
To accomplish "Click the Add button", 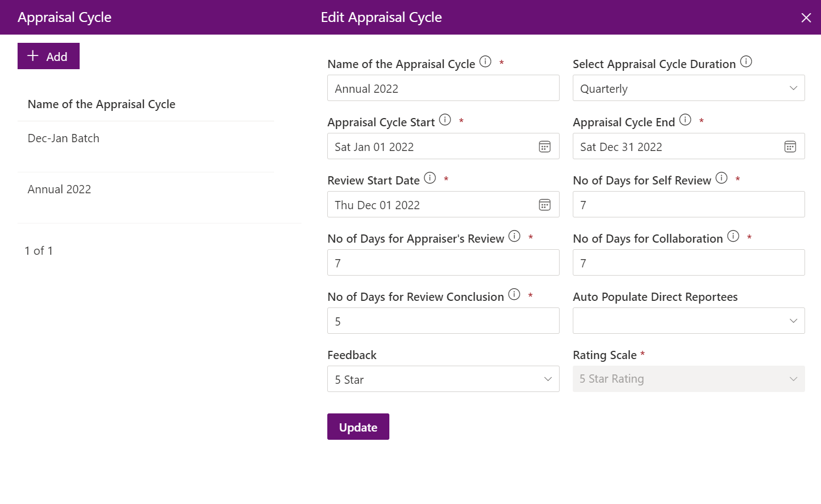I will click(48, 57).
